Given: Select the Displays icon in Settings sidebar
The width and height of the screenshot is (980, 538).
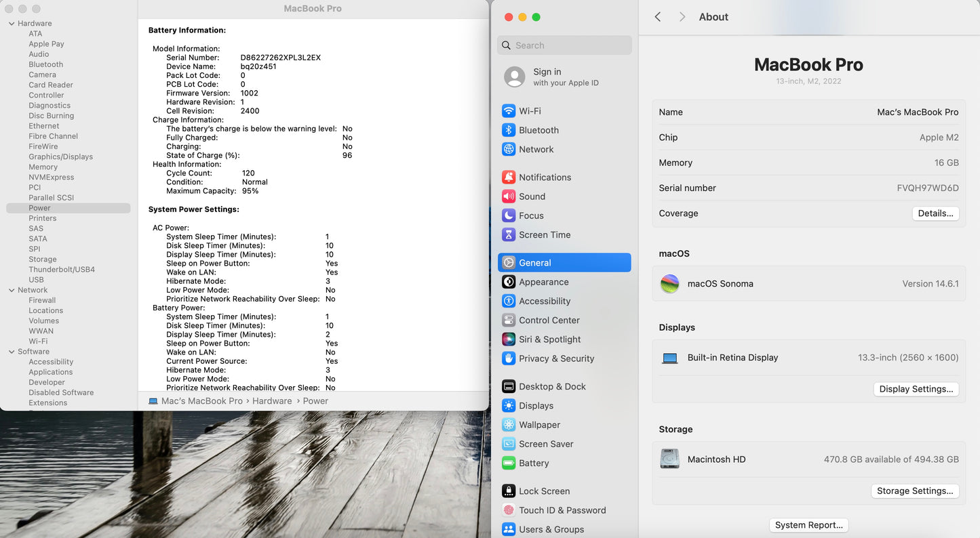Looking at the screenshot, I should click(x=509, y=406).
